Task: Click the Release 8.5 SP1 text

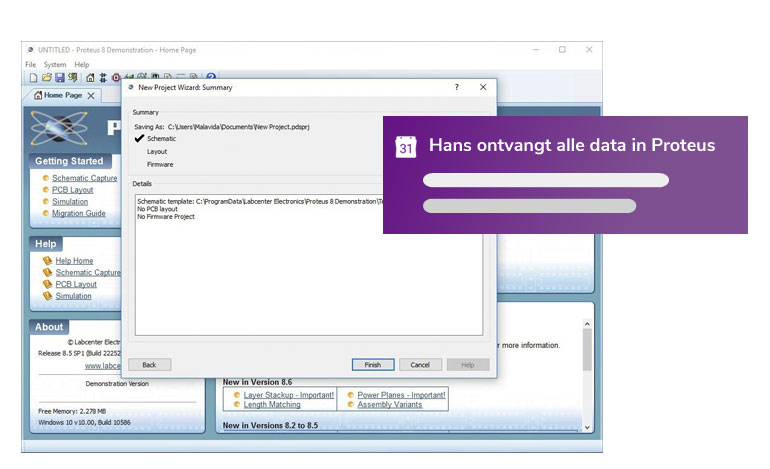Action: tap(79, 353)
